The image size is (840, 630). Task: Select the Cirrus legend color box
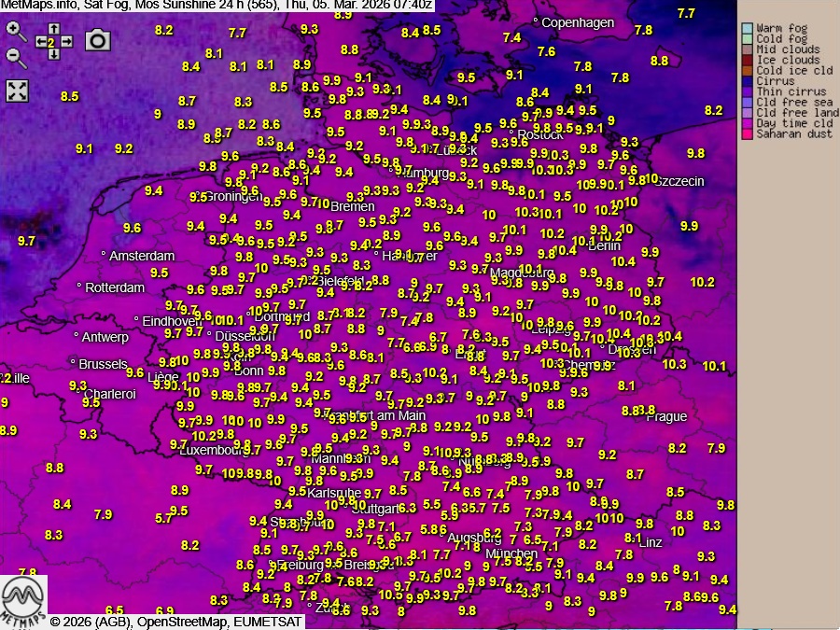(x=747, y=81)
